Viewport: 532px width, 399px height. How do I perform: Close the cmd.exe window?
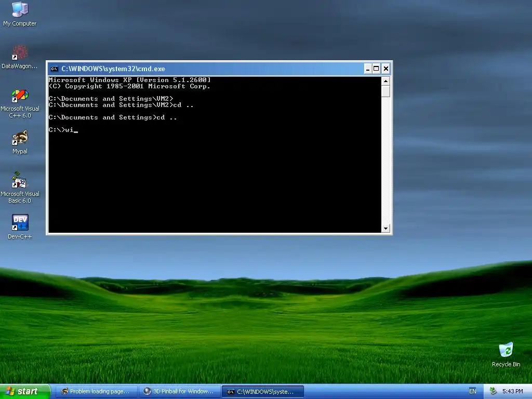(x=386, y=69)
